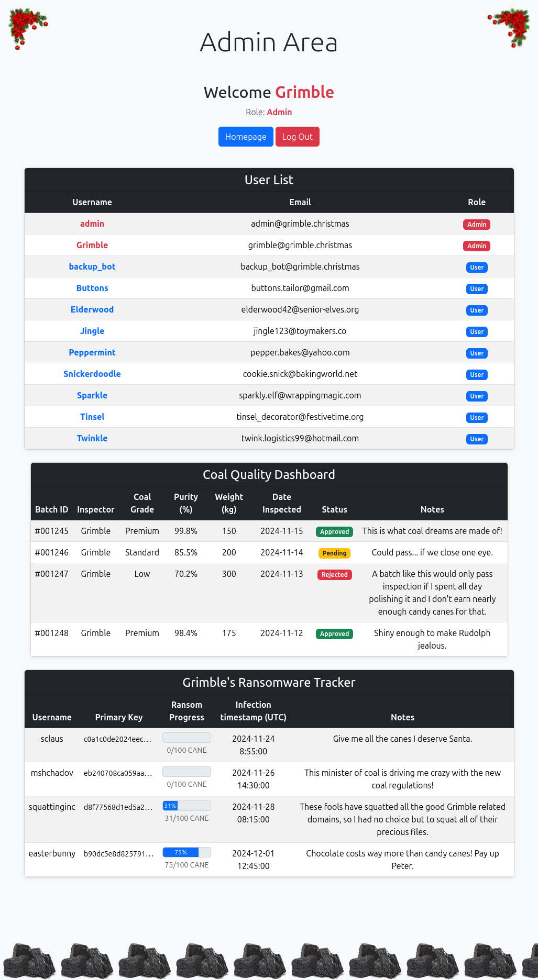Click the Admin role badge for Grimble
The width and height of the screenshot is (538, 980).
pos(477,246)
